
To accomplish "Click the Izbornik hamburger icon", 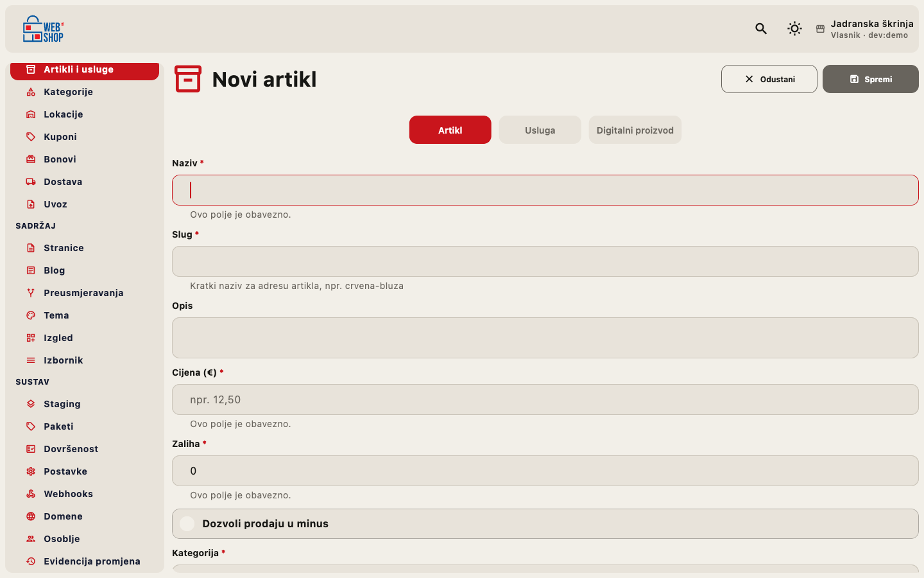I will coord(31,360).
